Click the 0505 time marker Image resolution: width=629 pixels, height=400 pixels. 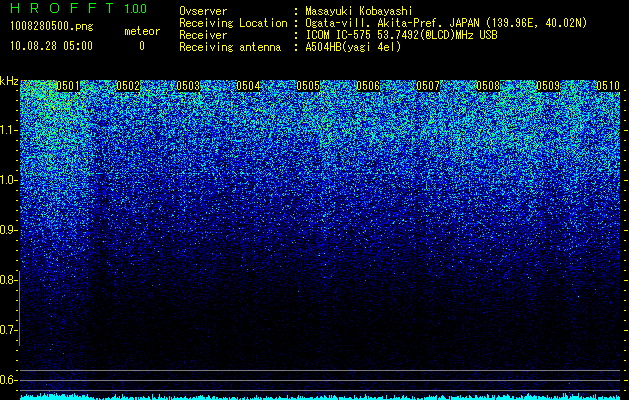click(308, 86)
